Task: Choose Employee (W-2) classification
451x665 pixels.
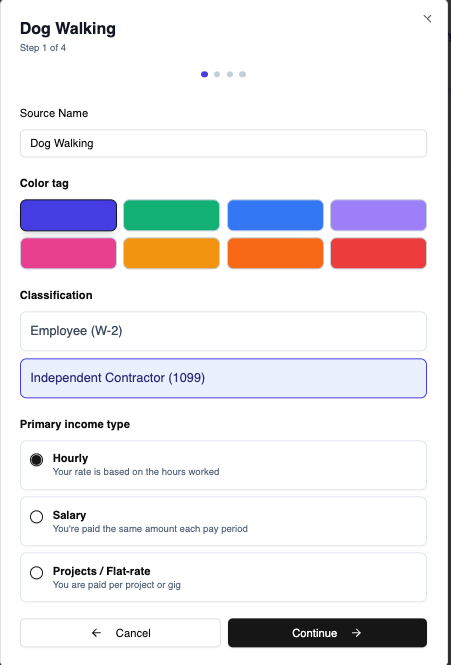Action: 223,331
